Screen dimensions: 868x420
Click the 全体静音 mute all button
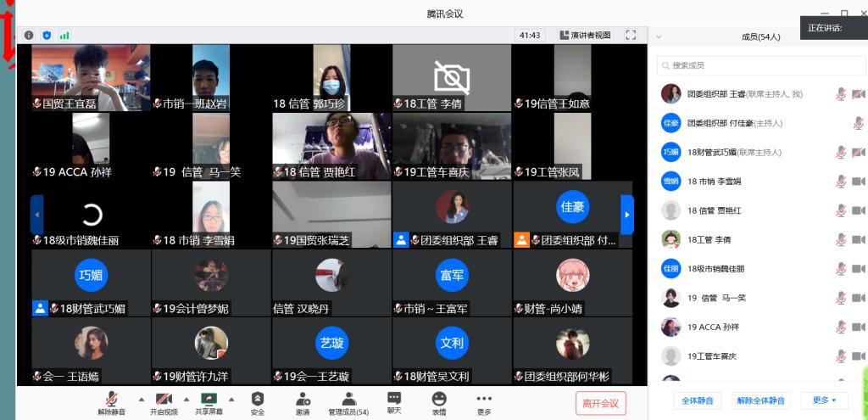tap(697, 400)
